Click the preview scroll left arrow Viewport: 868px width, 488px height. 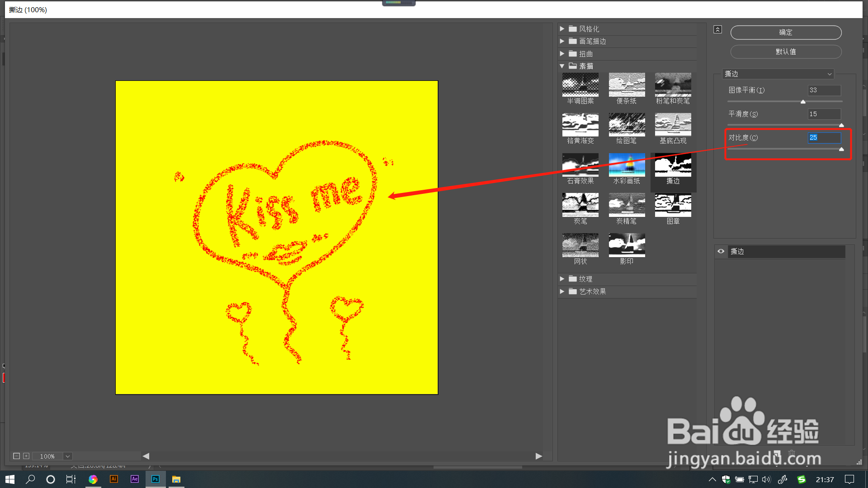pyautogui.click(x=146, y=456)
